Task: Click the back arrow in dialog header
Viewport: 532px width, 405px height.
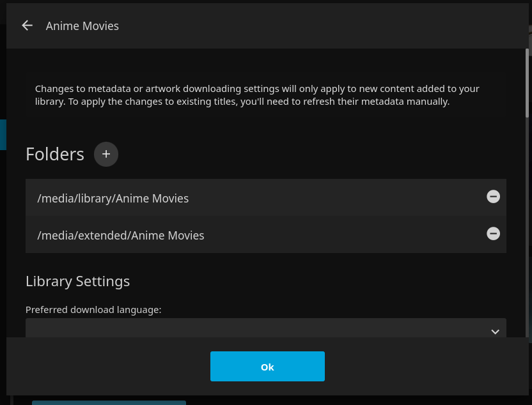Action: pyautogui.click(x=27, y=26)
